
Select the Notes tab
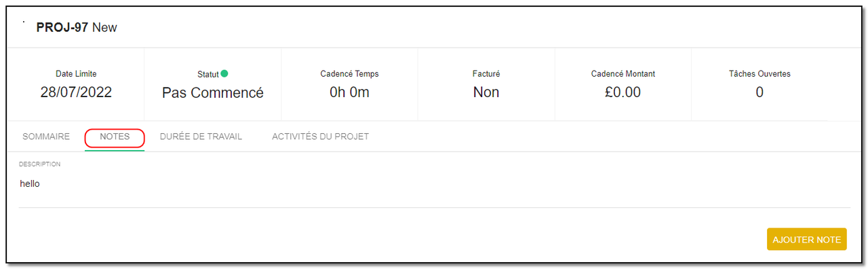coord(115,137)
